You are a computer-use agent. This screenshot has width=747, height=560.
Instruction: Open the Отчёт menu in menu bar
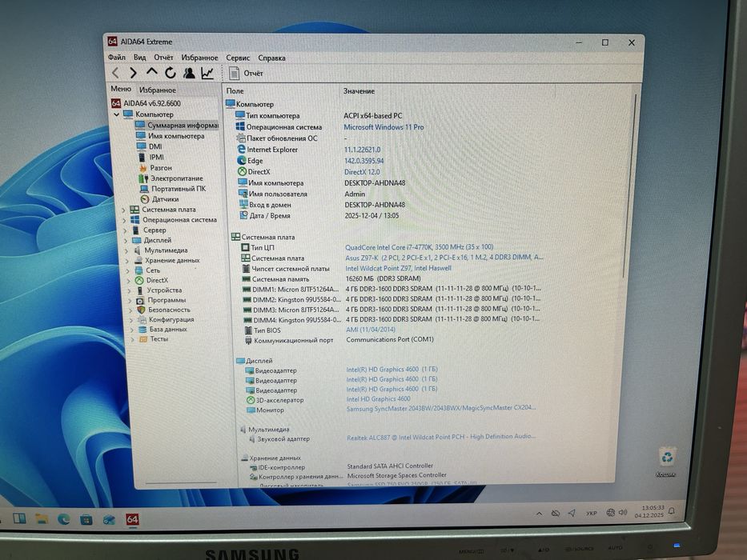point(163,58)
